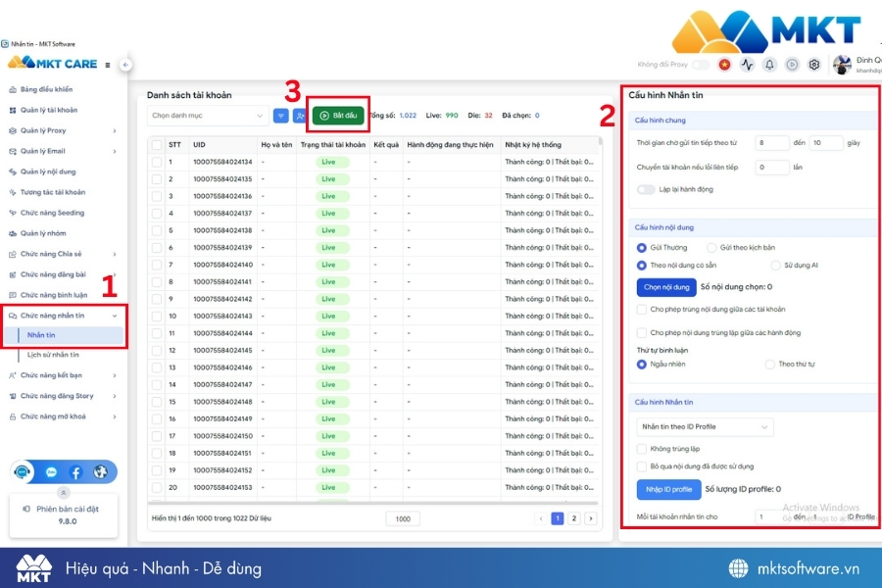Image resolution: width=882 pixels, height=588 pixels.
Task: Click the blue filter icon button
Action: tap(280, 116)
